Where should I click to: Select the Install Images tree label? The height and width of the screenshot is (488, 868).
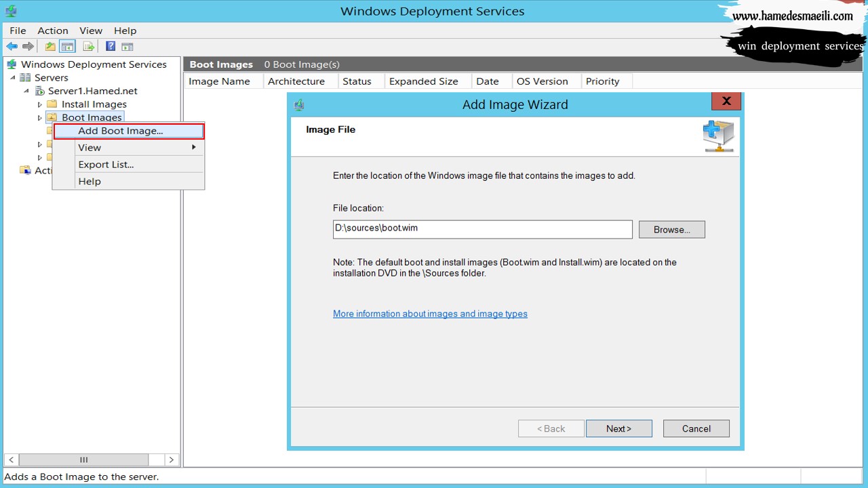coord(94,104)
